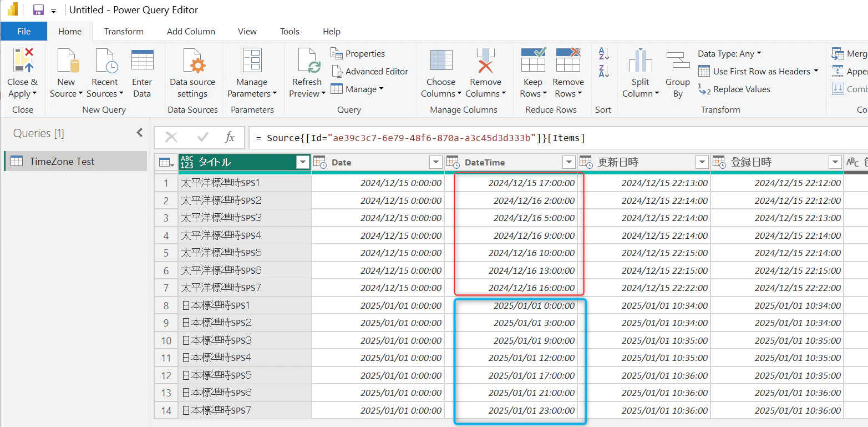The width and height of the screenshot is (868, 427).
Task: Click the Choose Columns icon
Action: 441,60
